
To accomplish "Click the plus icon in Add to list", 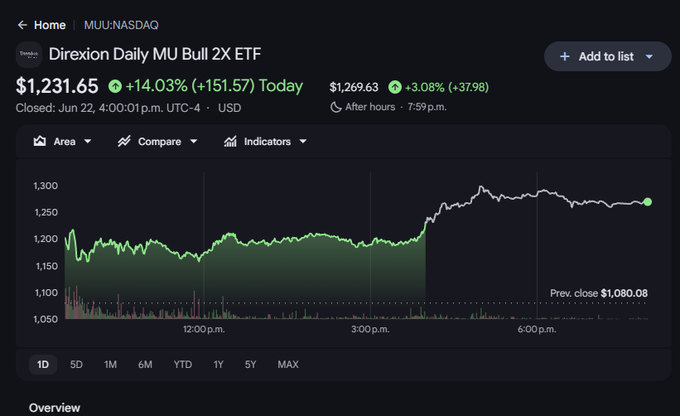I will [x=564, y=56].
